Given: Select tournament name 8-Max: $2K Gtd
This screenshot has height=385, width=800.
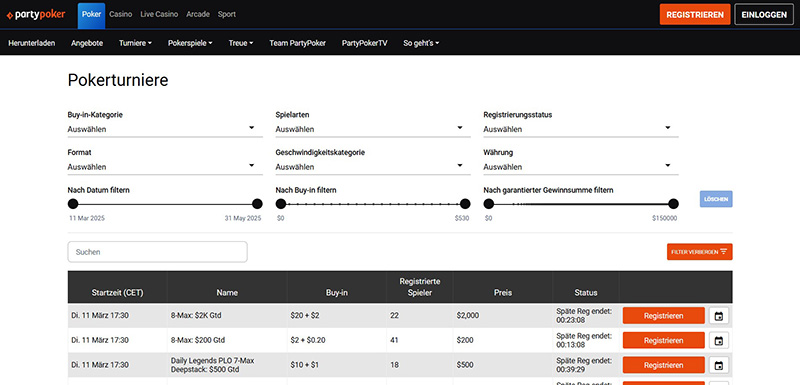Looking at the screenshot, I should point(196,316).
